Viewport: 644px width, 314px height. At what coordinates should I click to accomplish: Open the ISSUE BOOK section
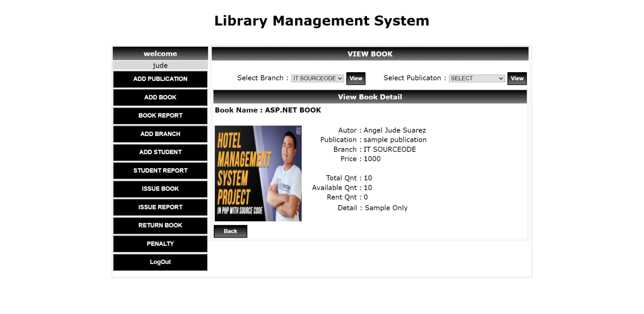coord(160,189)
